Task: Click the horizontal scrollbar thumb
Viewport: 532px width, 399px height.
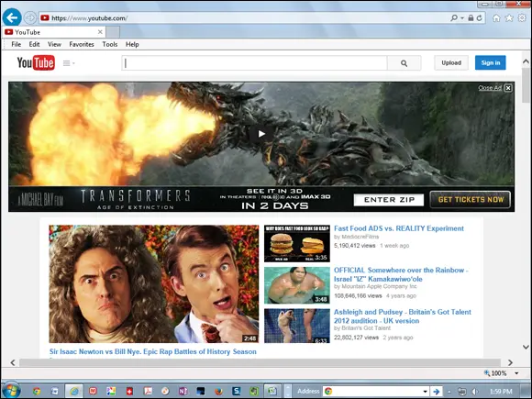Action: 260,362
